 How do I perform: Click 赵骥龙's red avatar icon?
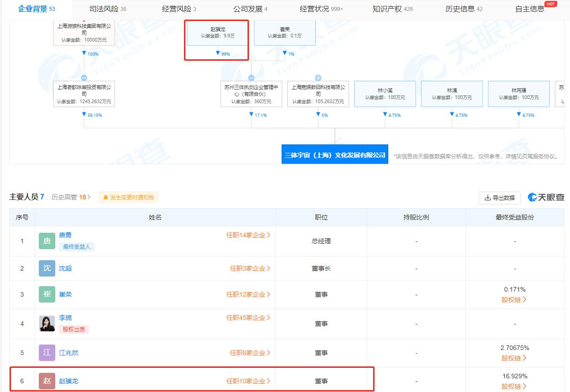[47, 381]
